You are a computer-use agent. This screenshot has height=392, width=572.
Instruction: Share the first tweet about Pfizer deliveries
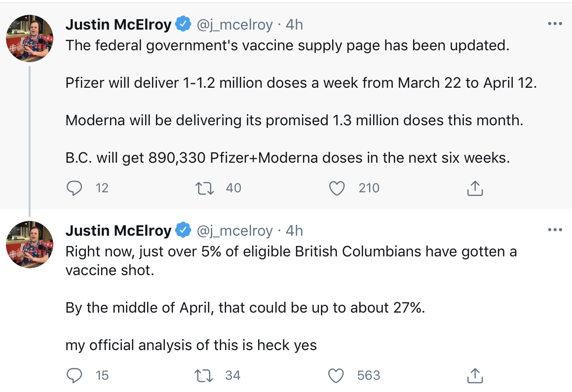tap(475, 188)
